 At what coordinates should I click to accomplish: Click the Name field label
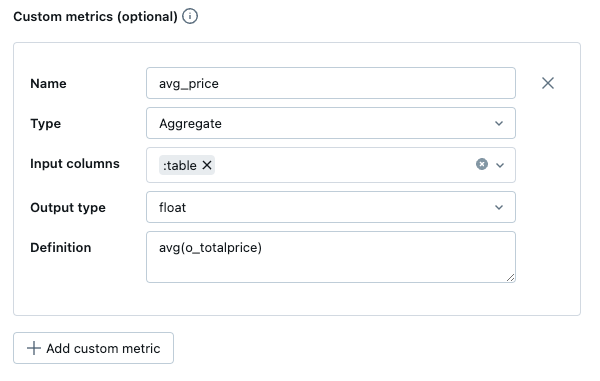tap(48, 83)
